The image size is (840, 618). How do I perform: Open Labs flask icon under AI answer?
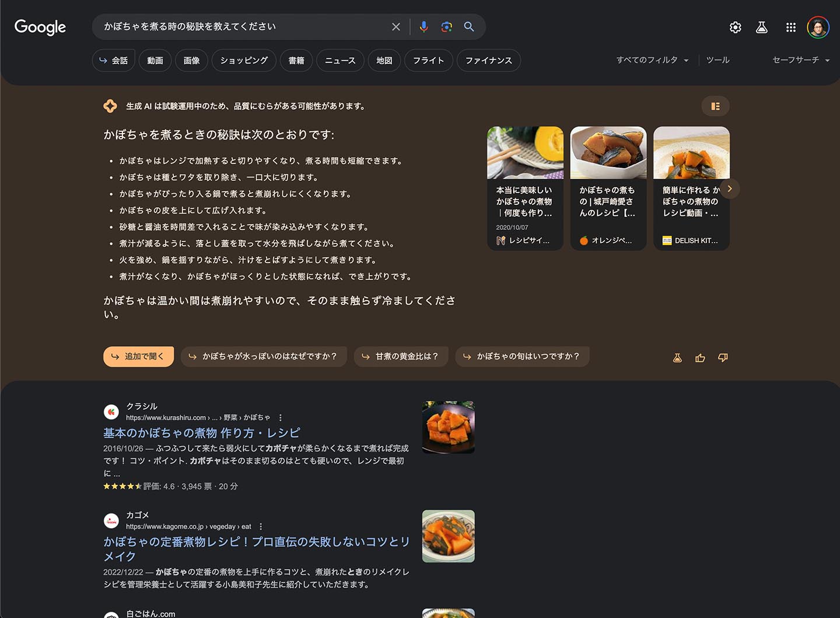pyautogui.click(x=677, y=358)
